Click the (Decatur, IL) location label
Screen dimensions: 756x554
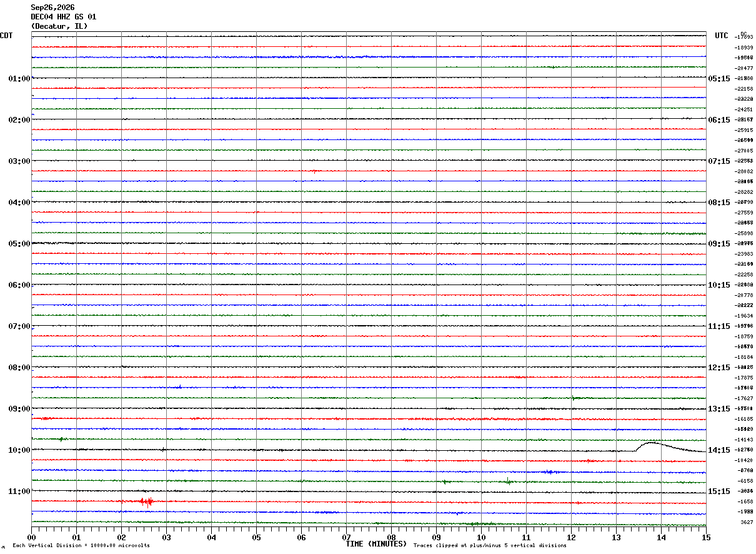point(59,26)
